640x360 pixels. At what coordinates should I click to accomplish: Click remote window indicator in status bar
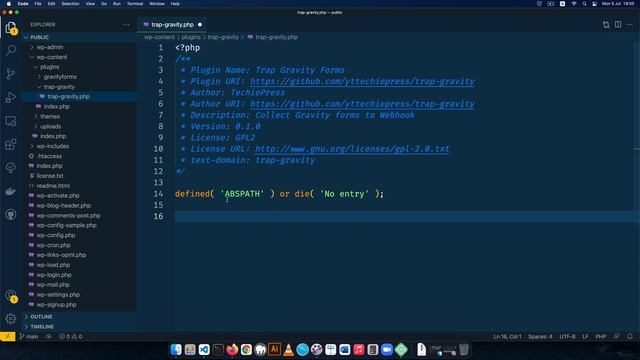tap(8, 337)
